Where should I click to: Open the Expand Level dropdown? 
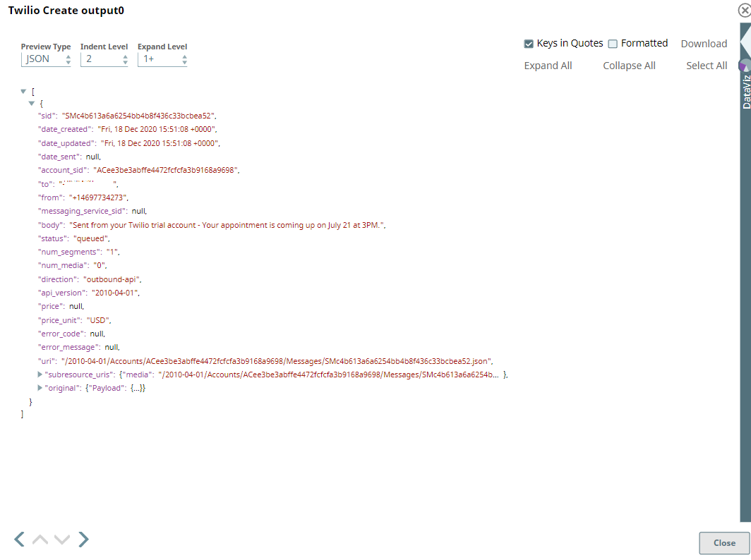click(162, 59)
